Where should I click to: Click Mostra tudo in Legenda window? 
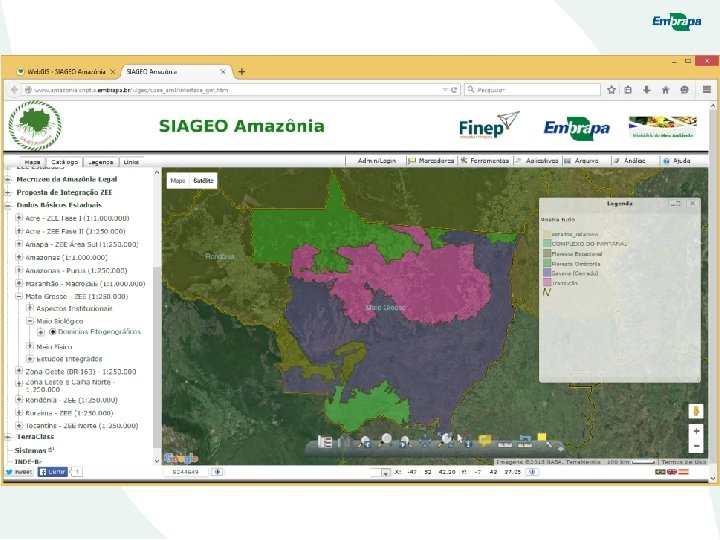[x=557, y=219]
